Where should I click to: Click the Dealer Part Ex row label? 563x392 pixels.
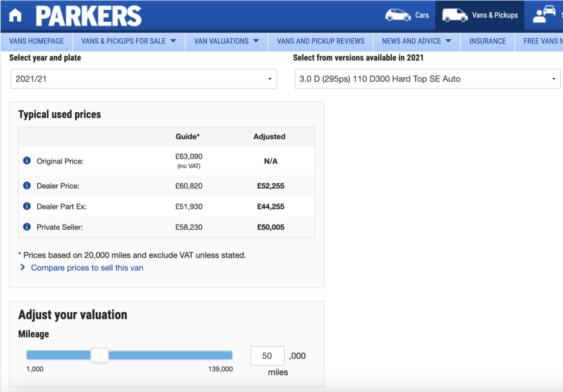click(x=61, y=207)
